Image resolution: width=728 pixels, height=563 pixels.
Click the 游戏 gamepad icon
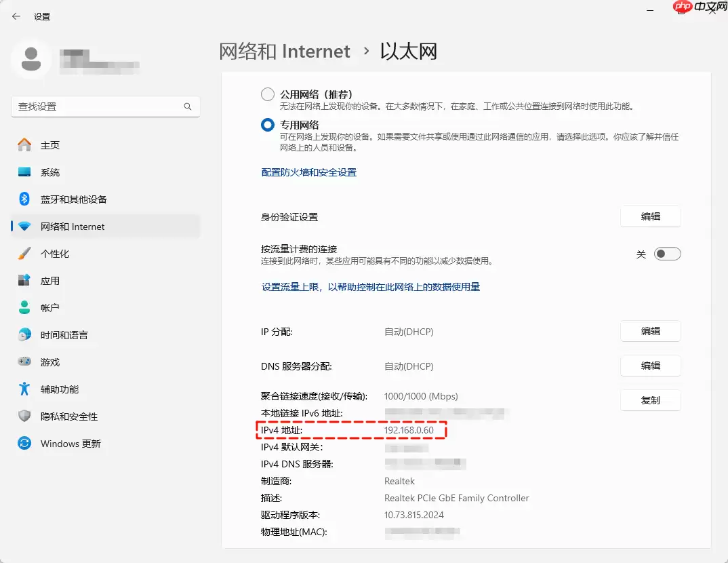24,362
